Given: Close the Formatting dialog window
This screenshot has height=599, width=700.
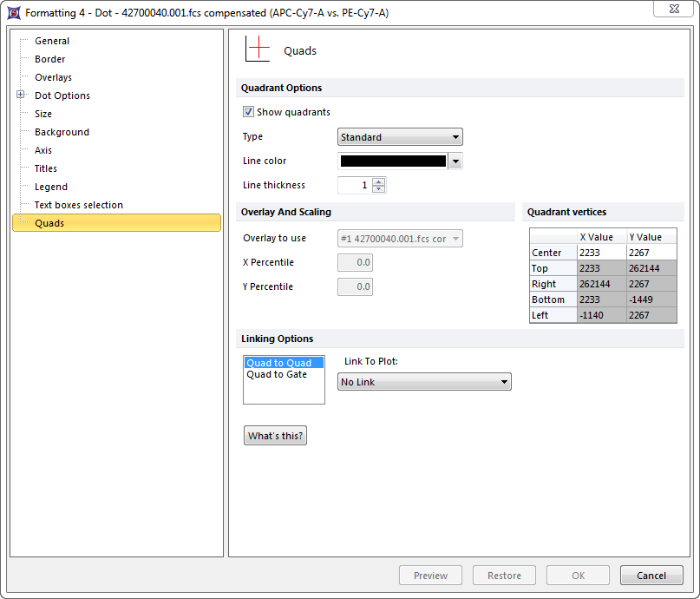Looking at the screenshot, I should click(x=673, y=9).
